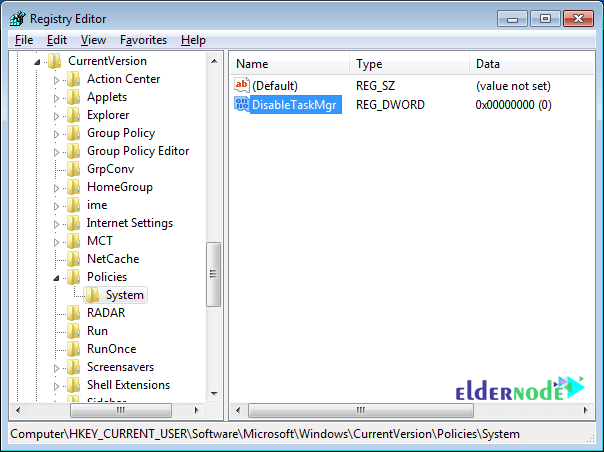Viewport: 604px width, 452px height.
Task: Open the File menu
Action: 24,40
